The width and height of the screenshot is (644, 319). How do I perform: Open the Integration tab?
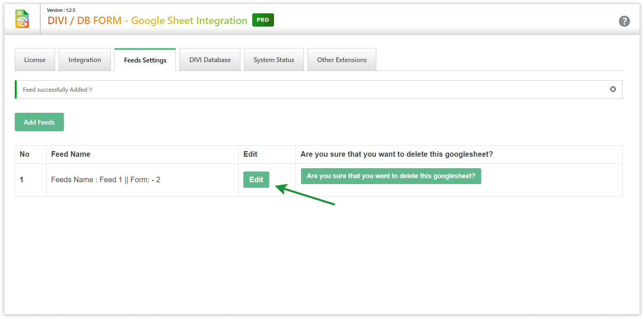tap(85, 60)
